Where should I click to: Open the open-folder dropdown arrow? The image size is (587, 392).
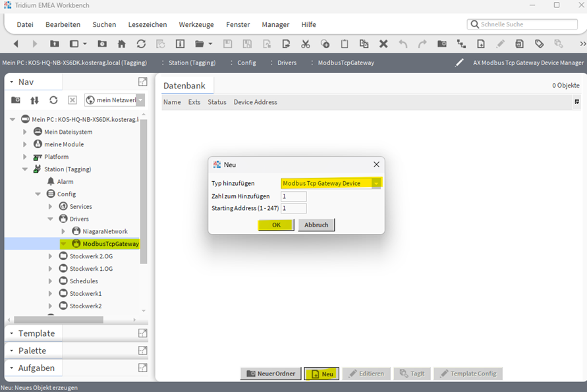click(210, 43)
